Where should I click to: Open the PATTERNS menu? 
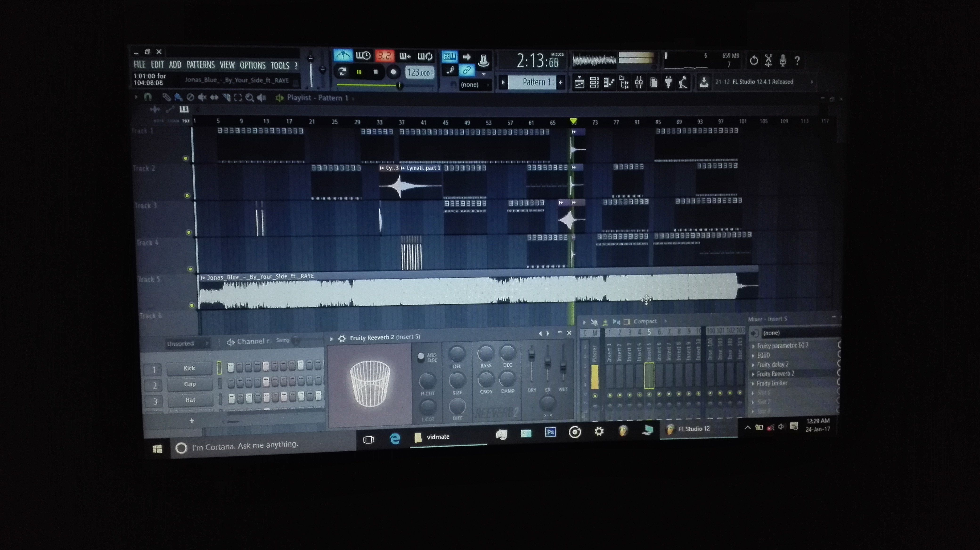pyautogui.click(x=200, y=65)
